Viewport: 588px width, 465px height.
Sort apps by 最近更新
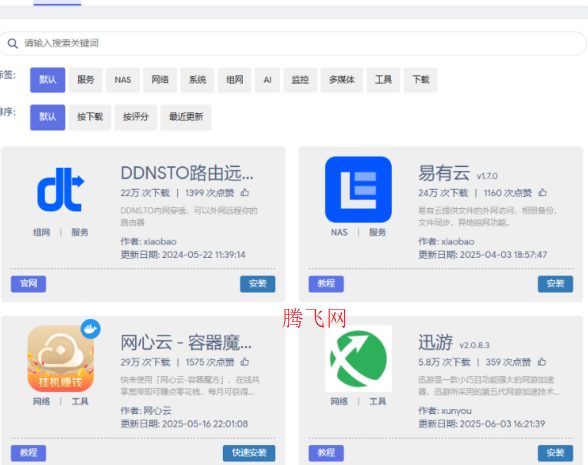[186, 117]
